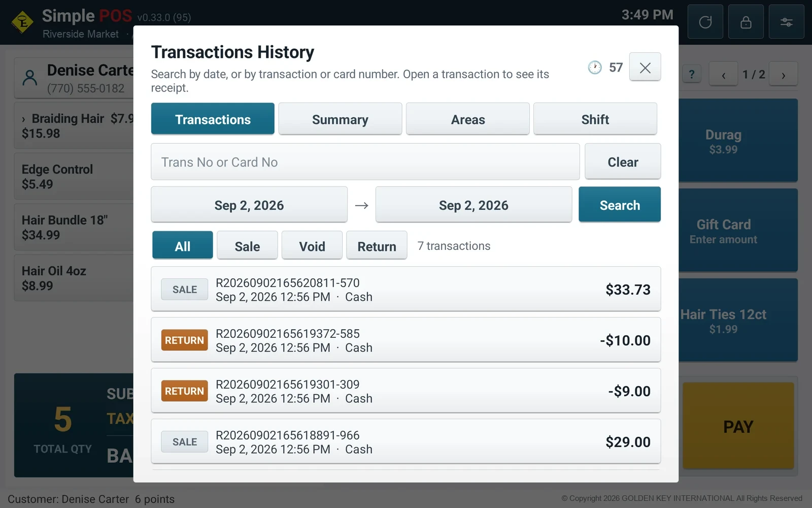The height and width of the screenshot is (508, 812).
Task: Click the Riverside Market store name
Action: [80, 34]
